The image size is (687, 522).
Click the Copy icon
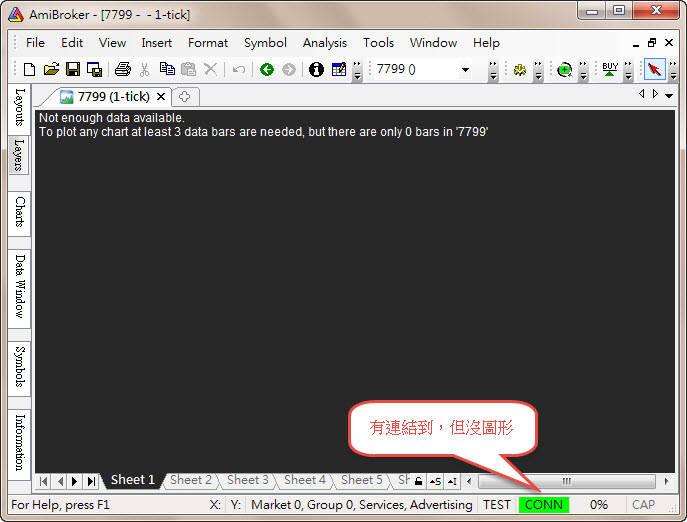tap(167, 69)
